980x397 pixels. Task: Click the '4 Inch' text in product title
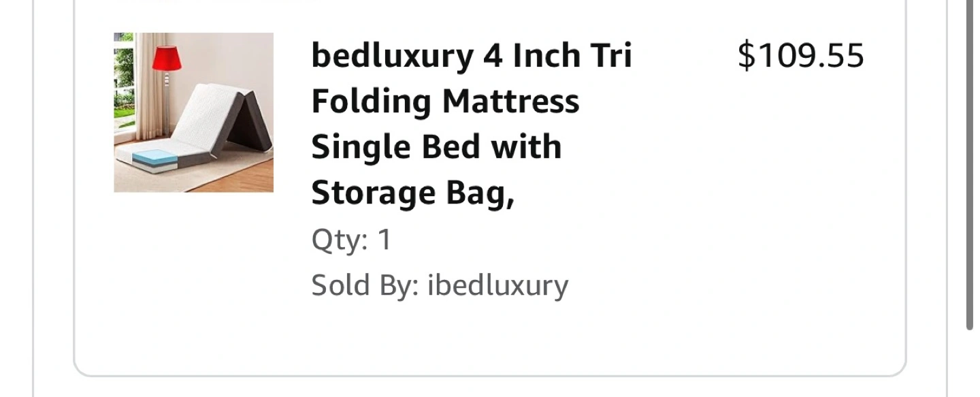[534, 55]
